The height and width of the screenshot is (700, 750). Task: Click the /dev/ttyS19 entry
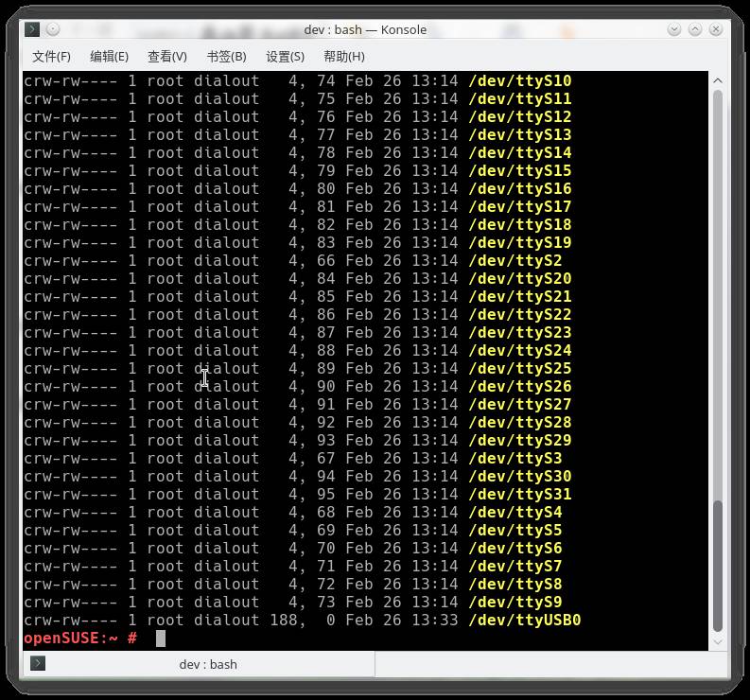520,242
